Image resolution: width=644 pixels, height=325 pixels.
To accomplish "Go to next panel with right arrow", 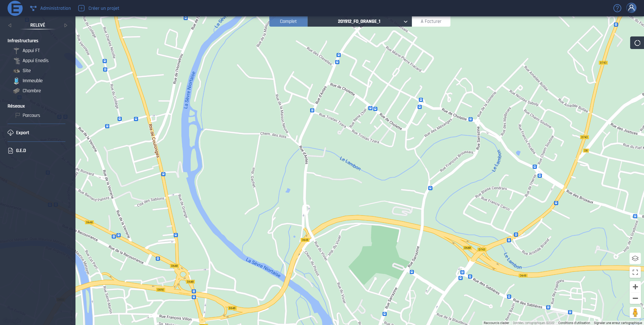I will pos(66,25).
